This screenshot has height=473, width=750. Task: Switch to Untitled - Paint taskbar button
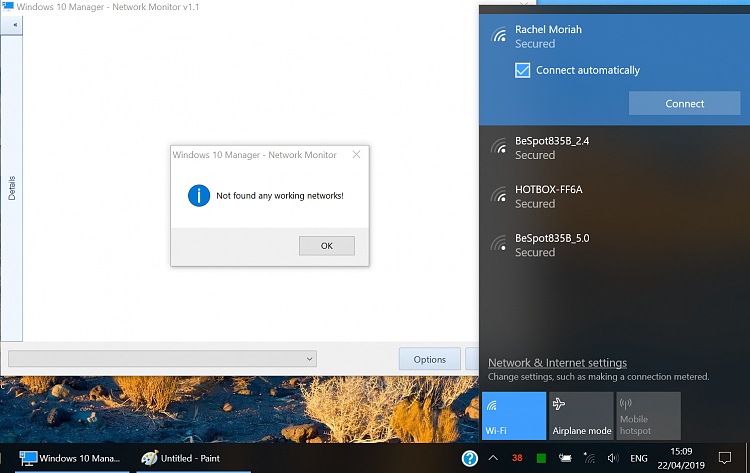coord(194,458)
